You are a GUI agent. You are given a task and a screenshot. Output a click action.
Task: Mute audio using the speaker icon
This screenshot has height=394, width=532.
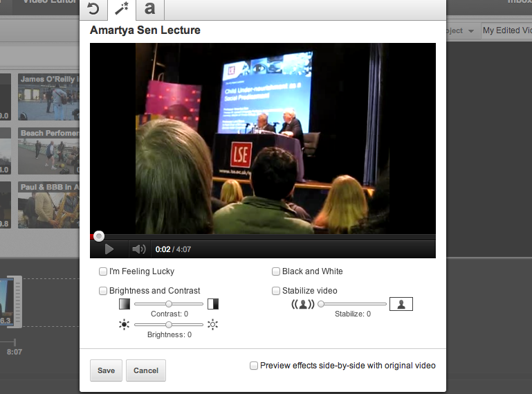click(138, 249)
